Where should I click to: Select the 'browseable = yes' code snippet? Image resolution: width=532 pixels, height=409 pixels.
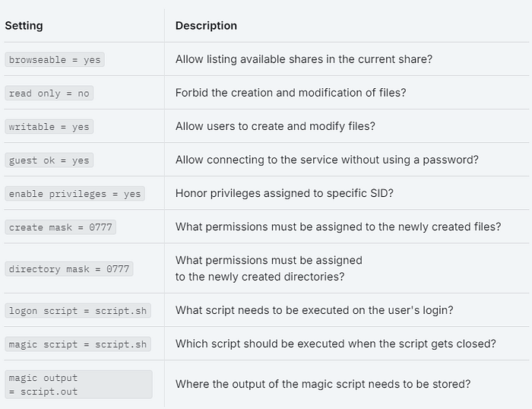(x=55, y=60)
